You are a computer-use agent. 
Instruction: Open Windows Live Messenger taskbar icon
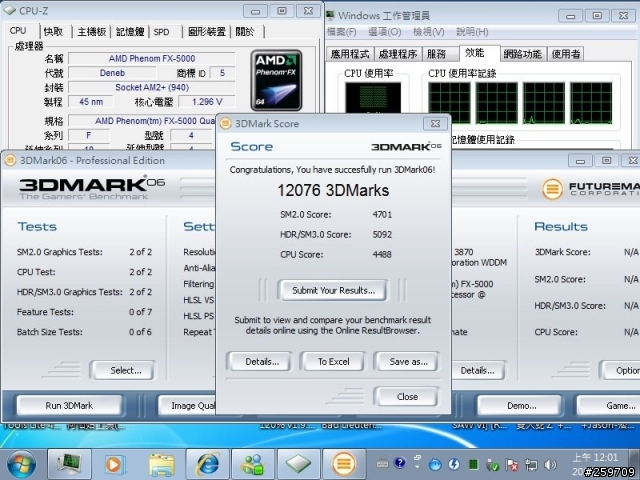point(253,464)
